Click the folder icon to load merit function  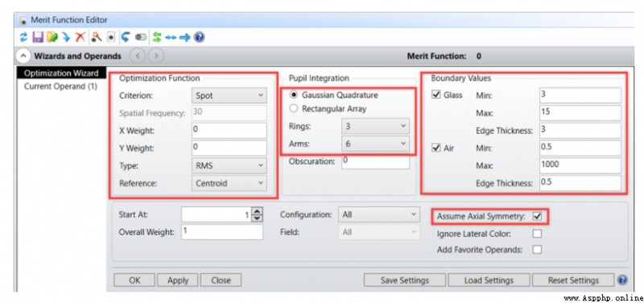pyautogui.click(x=52, y=38)
